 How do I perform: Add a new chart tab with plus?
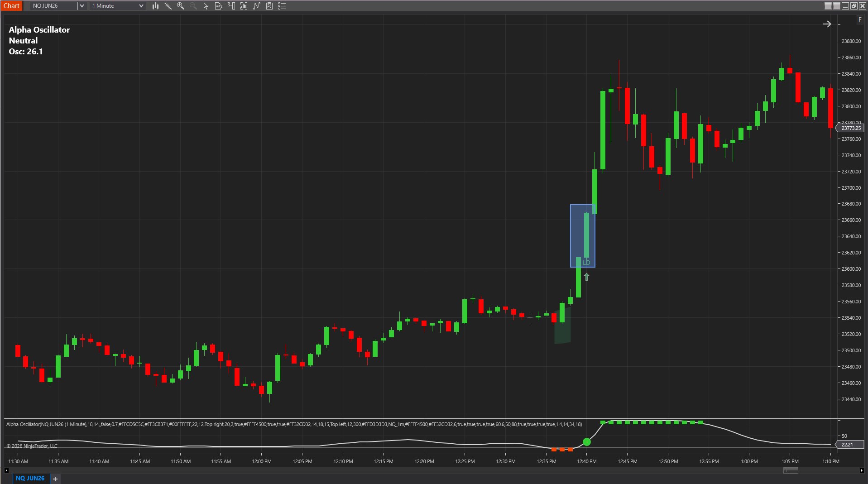coord(55,479)
